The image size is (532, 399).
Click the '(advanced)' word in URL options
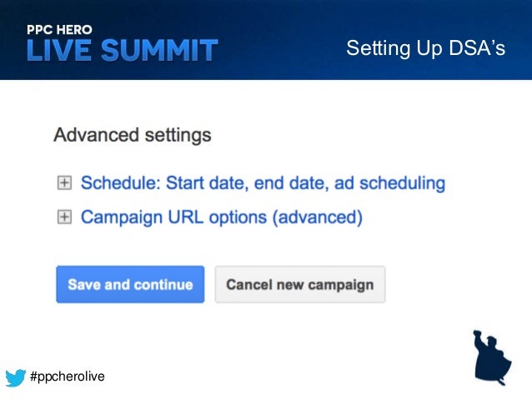coord(318,217)
